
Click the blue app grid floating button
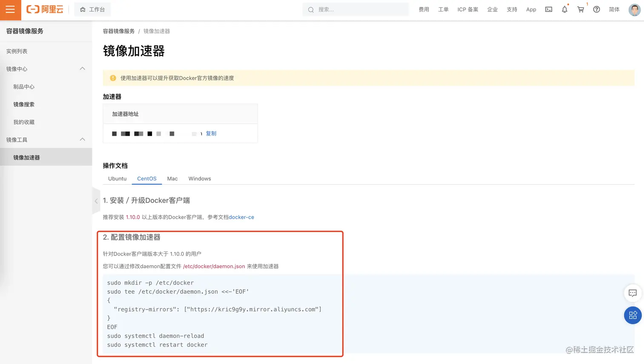pos(633,315)
